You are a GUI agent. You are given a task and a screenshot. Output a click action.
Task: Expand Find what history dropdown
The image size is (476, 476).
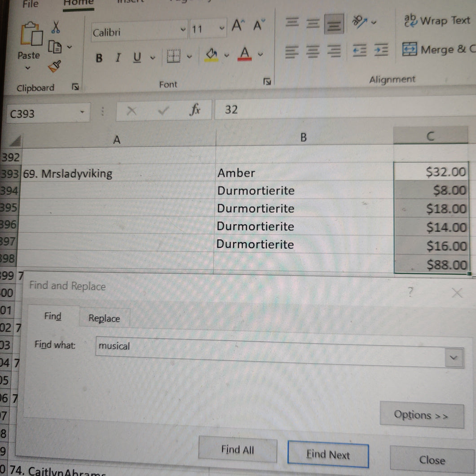click(454, 357)
